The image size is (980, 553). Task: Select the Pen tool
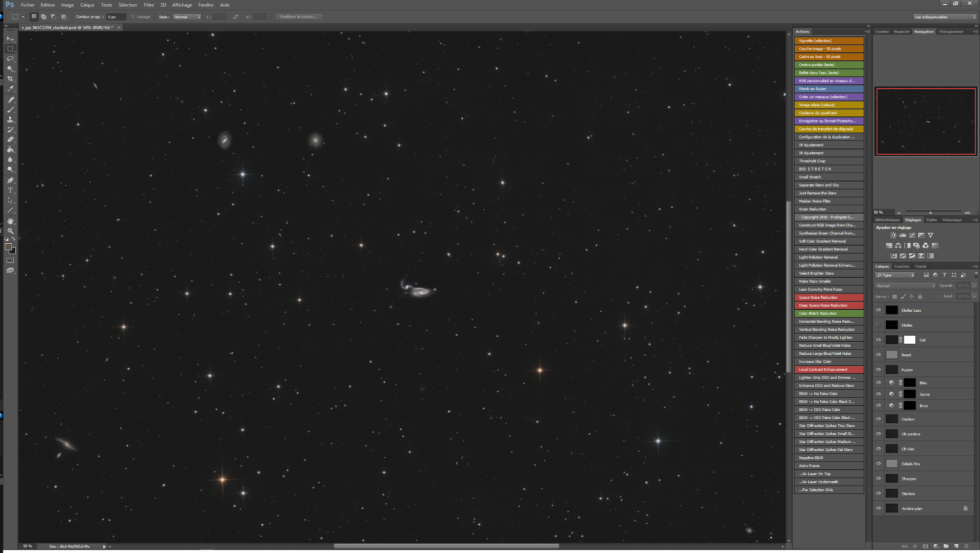coord(10,181)
